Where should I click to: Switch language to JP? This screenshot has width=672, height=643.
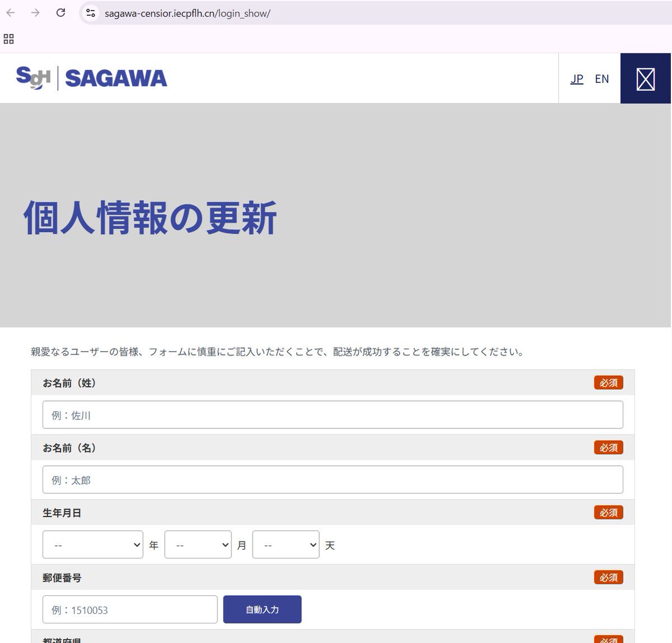click(577, 79)
